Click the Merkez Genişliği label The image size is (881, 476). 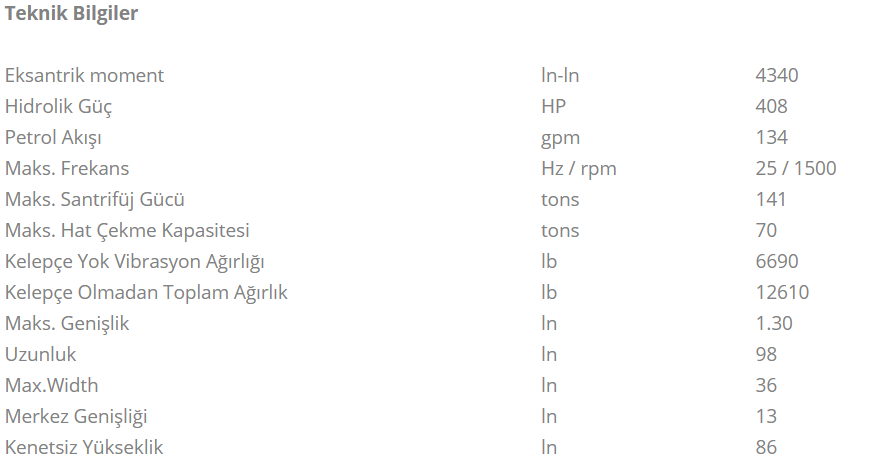click(x=76, y=416)
